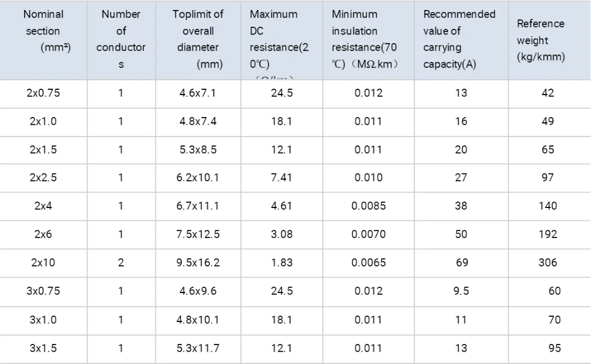
Task: Select the "Recommended value of carrying capacity" header
Action: coord(460,40)
